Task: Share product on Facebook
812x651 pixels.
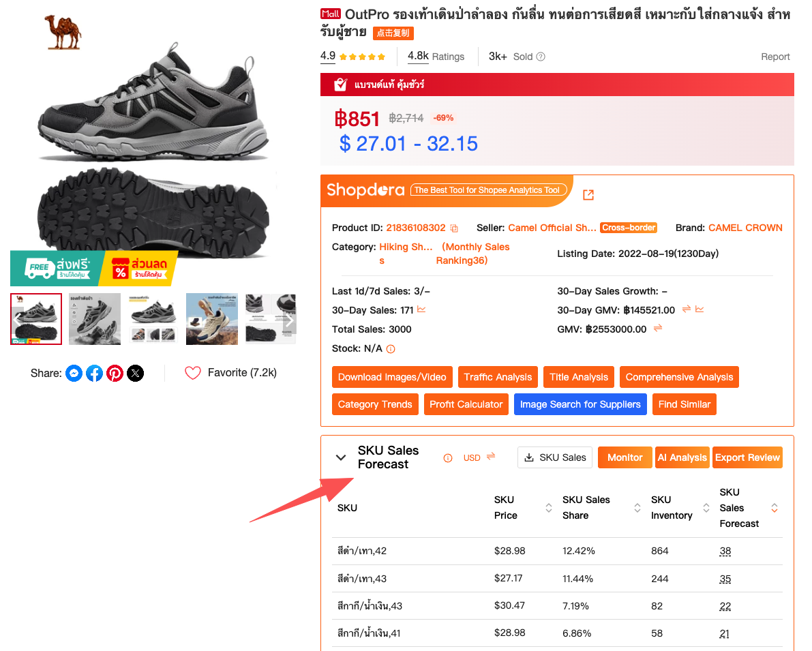Action: [x=95, y=373]
